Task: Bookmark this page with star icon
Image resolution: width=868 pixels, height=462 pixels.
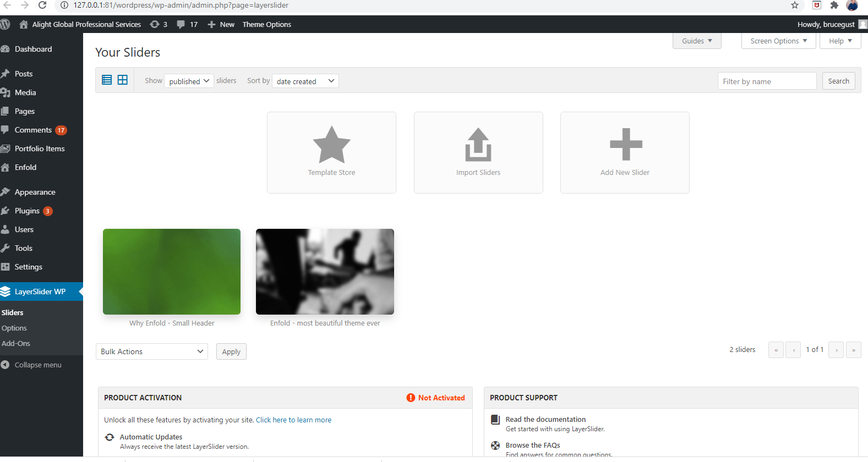Action: [x=795, y=5]
